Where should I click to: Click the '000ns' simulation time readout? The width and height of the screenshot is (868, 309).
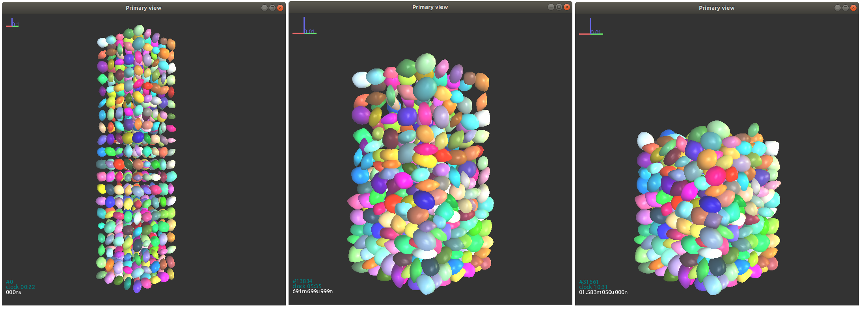tap(13, 292)
